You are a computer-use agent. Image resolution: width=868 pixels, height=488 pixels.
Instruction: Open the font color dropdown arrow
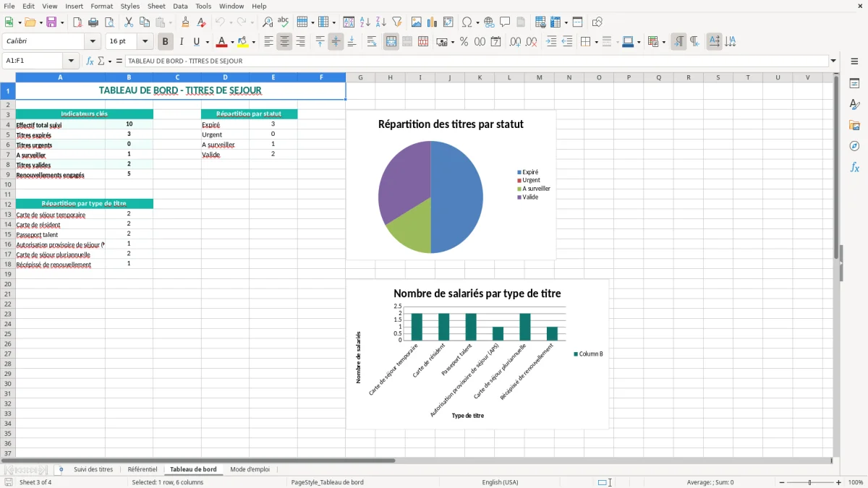(232, 42)
